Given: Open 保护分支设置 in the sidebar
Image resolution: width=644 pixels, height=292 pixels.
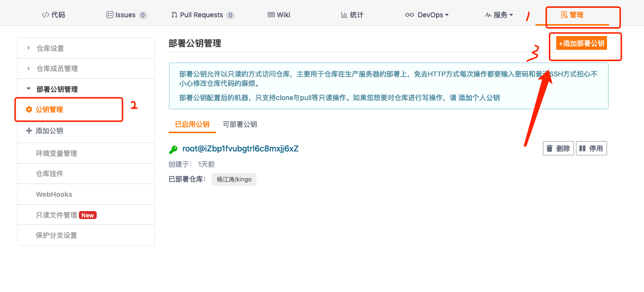Looking at the screenshot, I should point(86,235).
